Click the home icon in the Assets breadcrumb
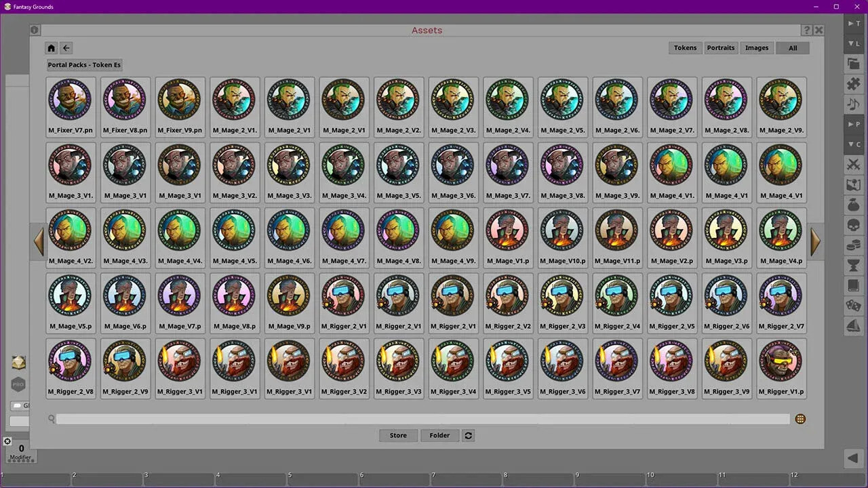Image resolution: width=868 pixels, height=488 pixels. pyautogui.click(x=51, y=47)
